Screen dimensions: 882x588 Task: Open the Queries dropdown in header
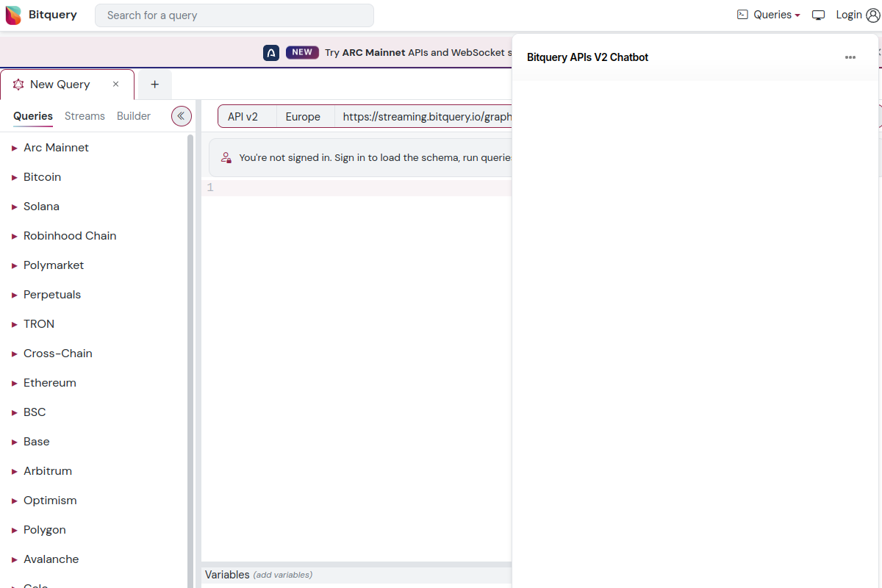pos(769,15)
